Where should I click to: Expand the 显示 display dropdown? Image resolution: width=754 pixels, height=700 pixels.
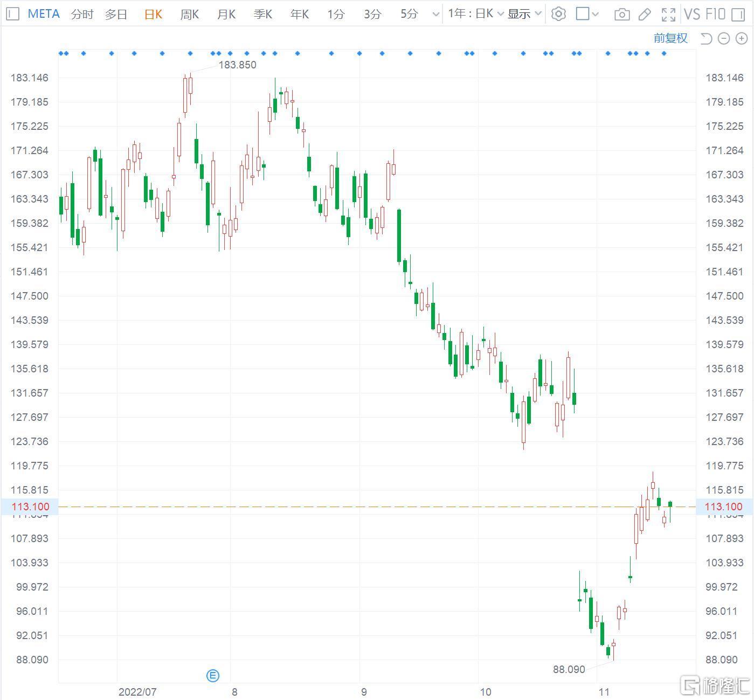pyautogui.click(x=524, y=14)
